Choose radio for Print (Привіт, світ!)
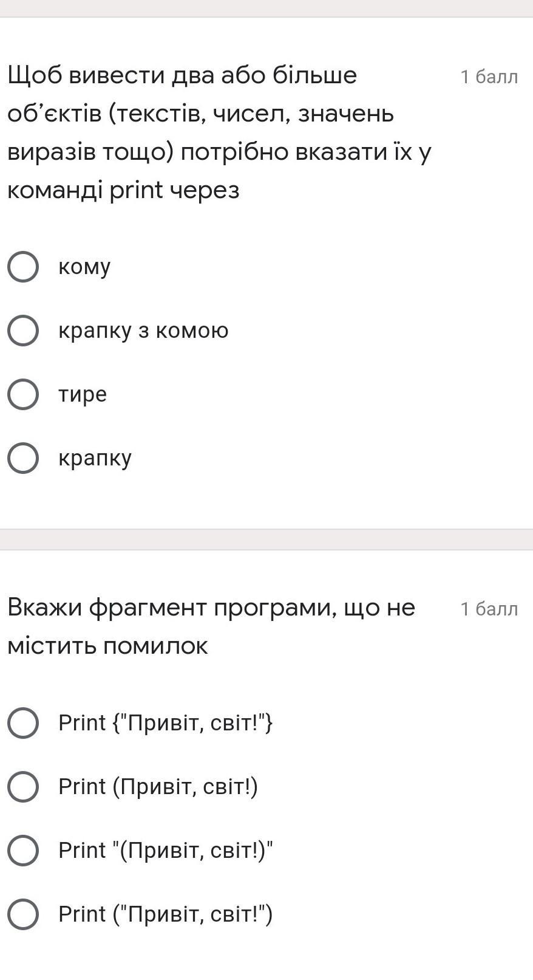Image resolution: width=533 pixels, height=980 pixels. pos(23,787)
